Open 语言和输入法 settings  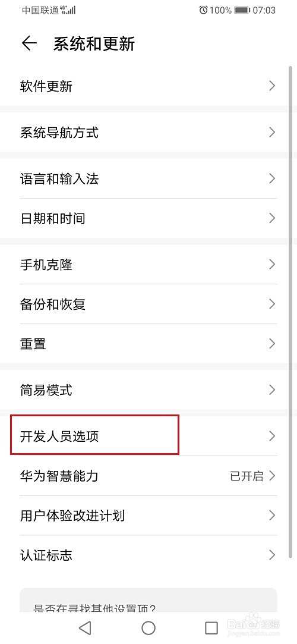[148, 178]
